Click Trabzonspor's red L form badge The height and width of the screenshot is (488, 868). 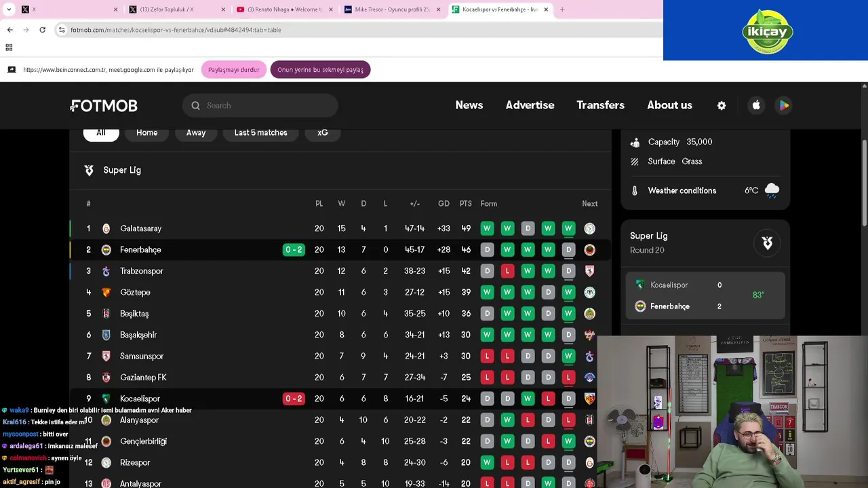[507, 271]
